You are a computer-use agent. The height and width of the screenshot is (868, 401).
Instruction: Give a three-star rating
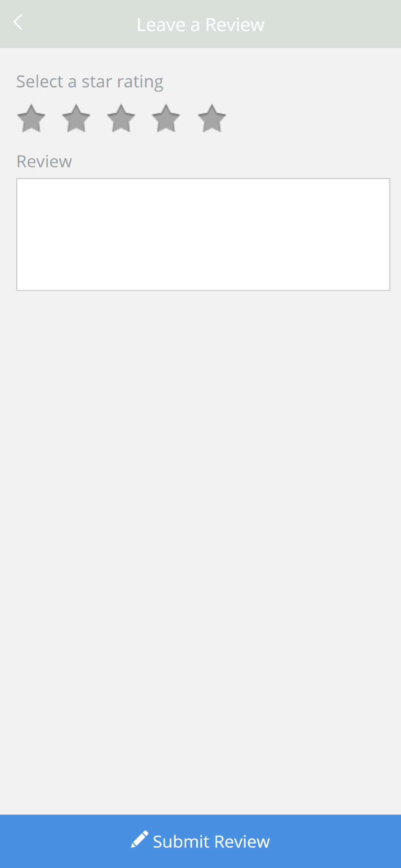(121, 118)
